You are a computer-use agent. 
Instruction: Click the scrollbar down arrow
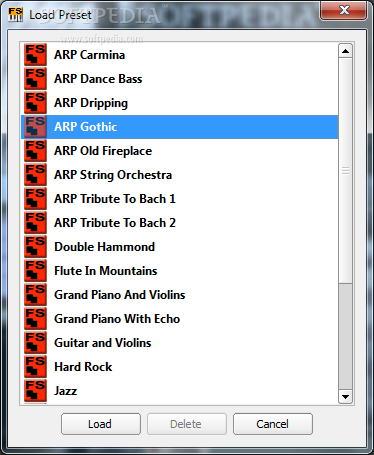click(345, 397)
